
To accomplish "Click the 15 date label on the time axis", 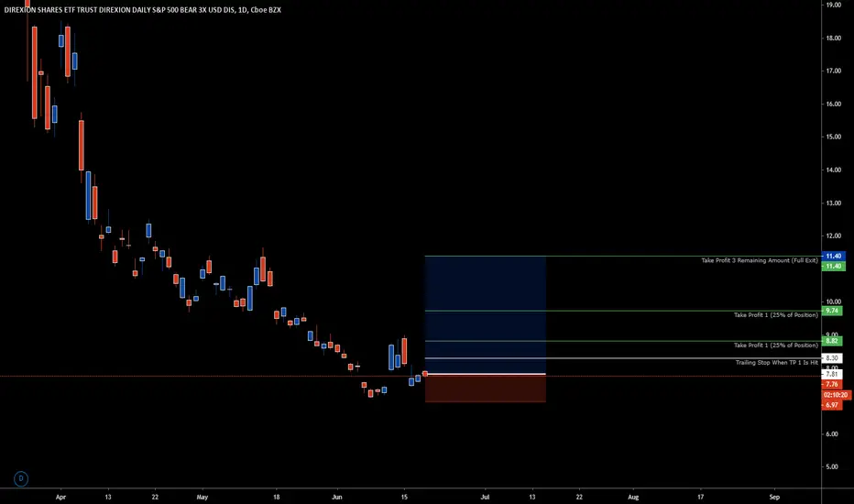I will pos(404,497).
